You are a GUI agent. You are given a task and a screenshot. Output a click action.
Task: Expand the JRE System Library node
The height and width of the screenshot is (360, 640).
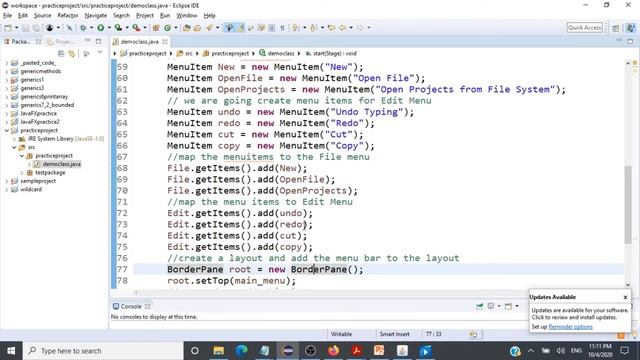[14, 139]
